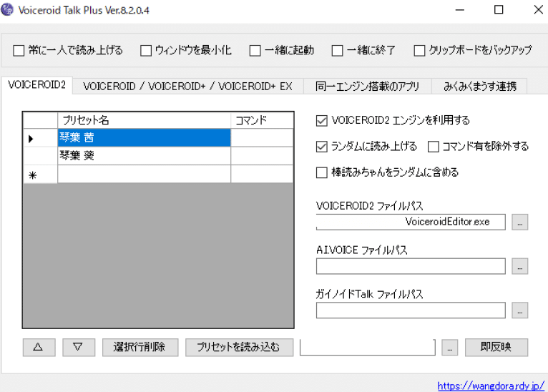Screen dimensions: 548x392
Task: Click the new row asterisk header
Action: 40,175
